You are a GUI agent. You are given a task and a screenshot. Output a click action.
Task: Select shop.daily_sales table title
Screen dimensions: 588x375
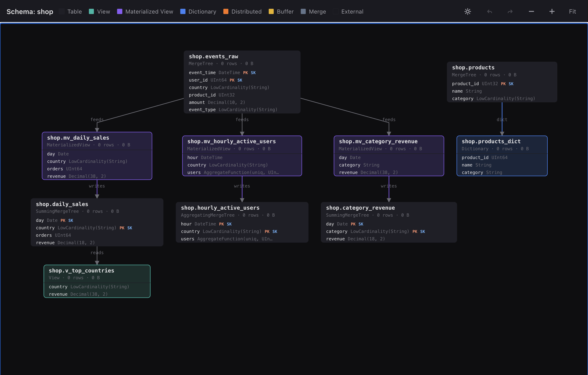point(62,204)
